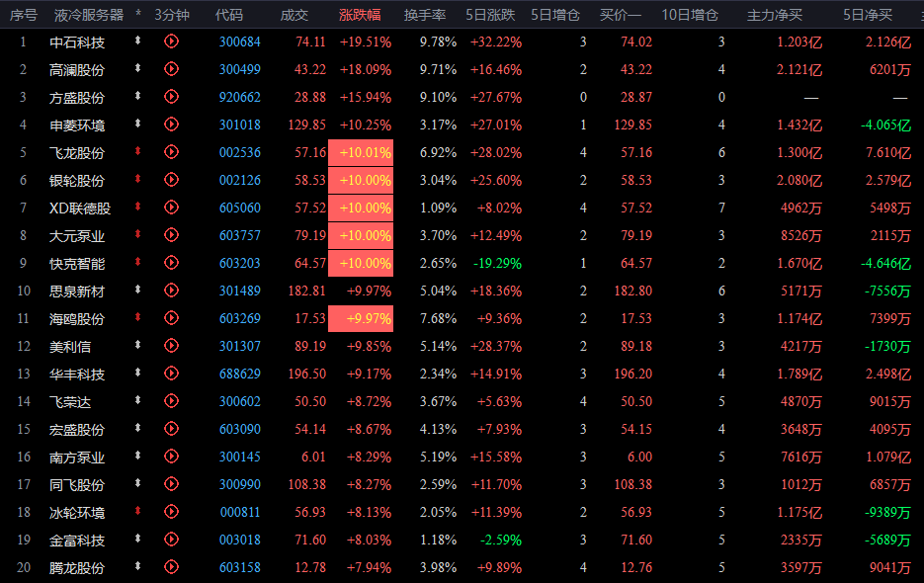
Task: Click the red marker icon beside 冰轮环境
Action: click(x=138, y=511)
